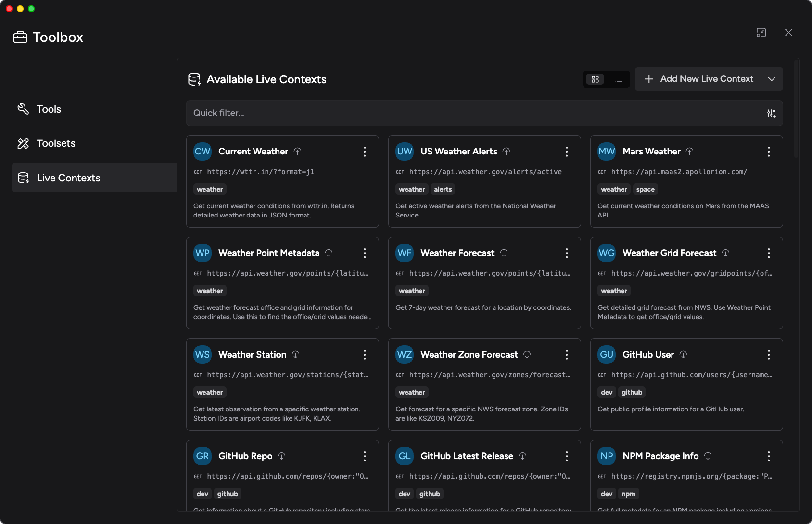Screen dimensions: 812x524
Task: Go to the Tools section
Action: tap(49, 109)
